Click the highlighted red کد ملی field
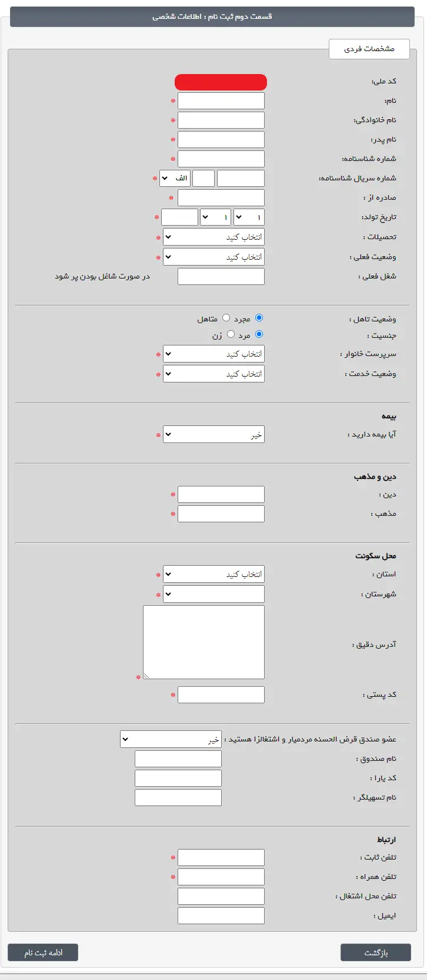The image size is (427, 980). [221, 82]
